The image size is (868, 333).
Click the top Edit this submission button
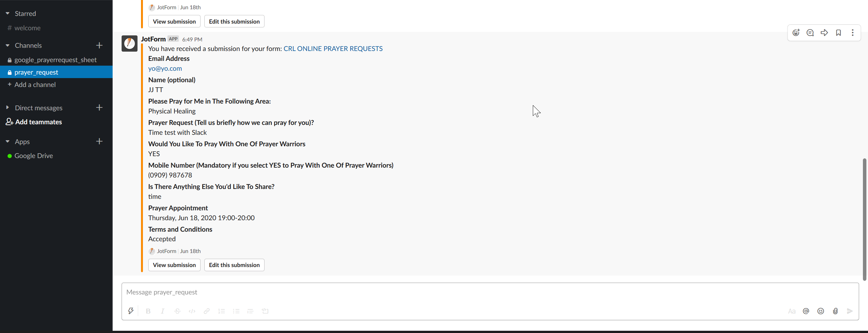pos(234,21)
